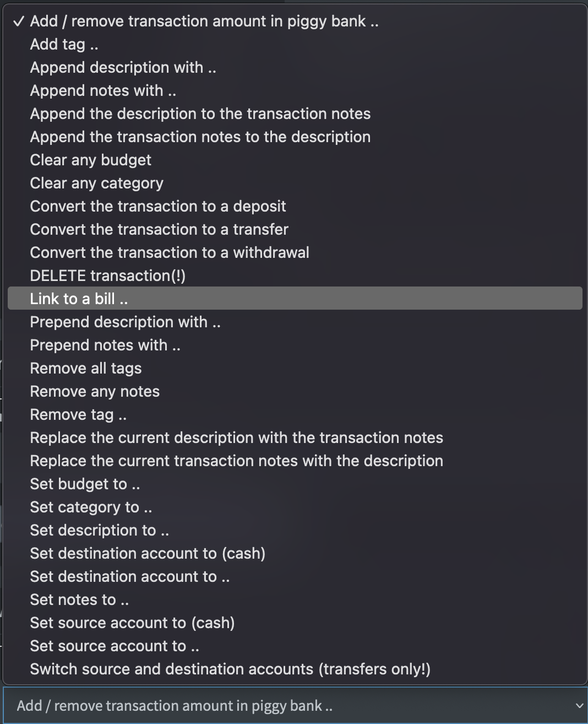Choose 'Replace the current description with the transaction notes'
This screenshot has height=724, width=588.
(x=237, y=437)
